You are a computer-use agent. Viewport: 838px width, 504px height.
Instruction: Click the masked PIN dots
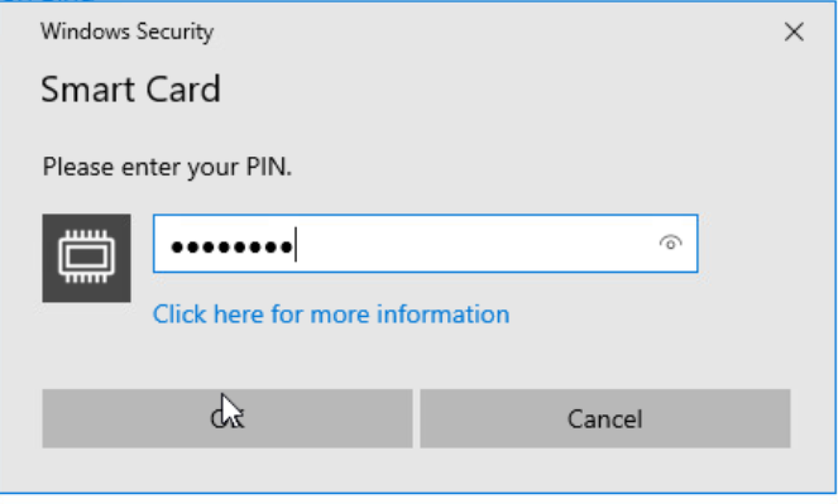[231, 247]
